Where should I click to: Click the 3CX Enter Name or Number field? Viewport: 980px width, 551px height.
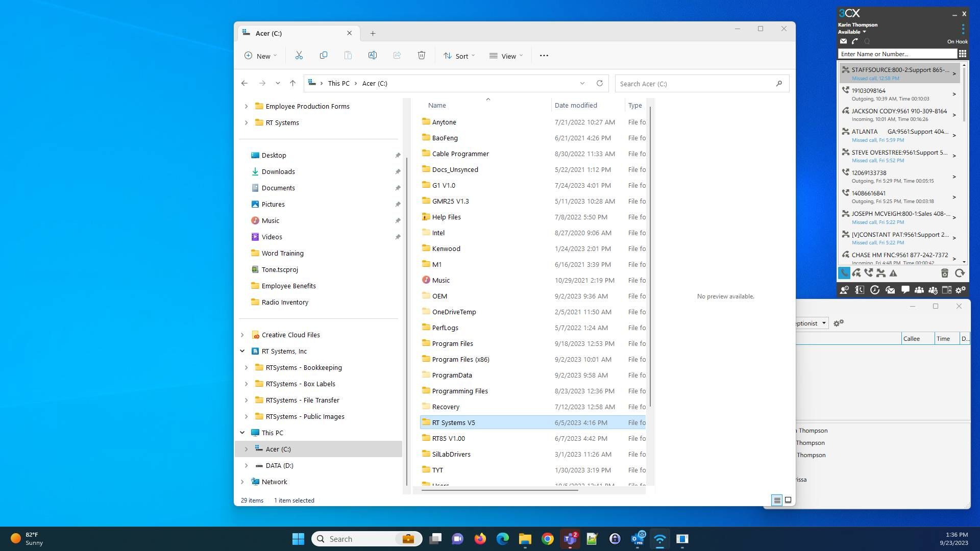[x=897, y=54]
